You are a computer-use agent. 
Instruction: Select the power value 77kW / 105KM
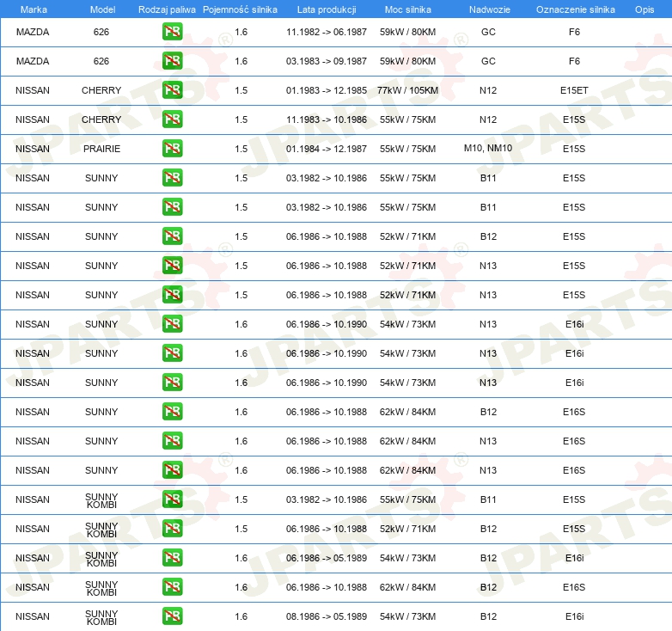tap(407, 90)
